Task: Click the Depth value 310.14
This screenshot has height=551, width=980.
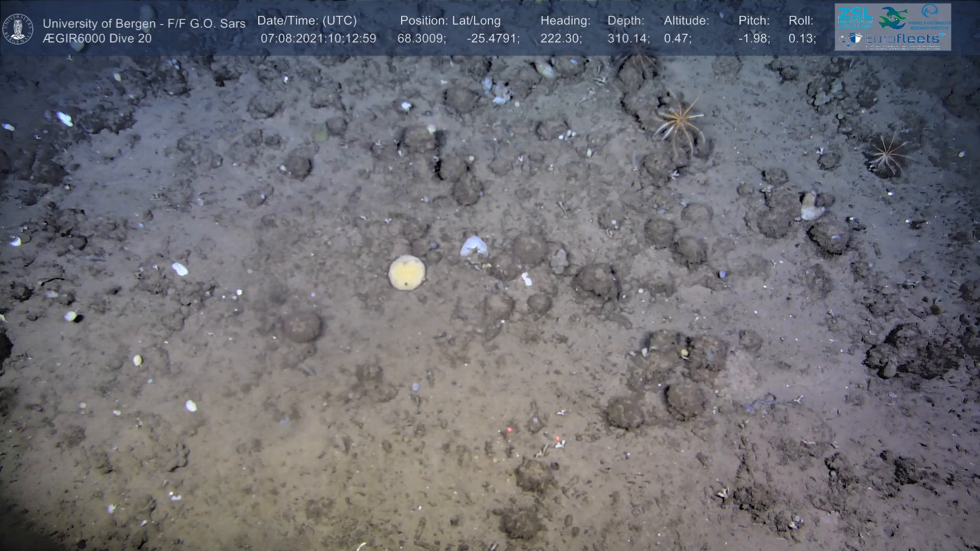Action: tap(626, 38)
